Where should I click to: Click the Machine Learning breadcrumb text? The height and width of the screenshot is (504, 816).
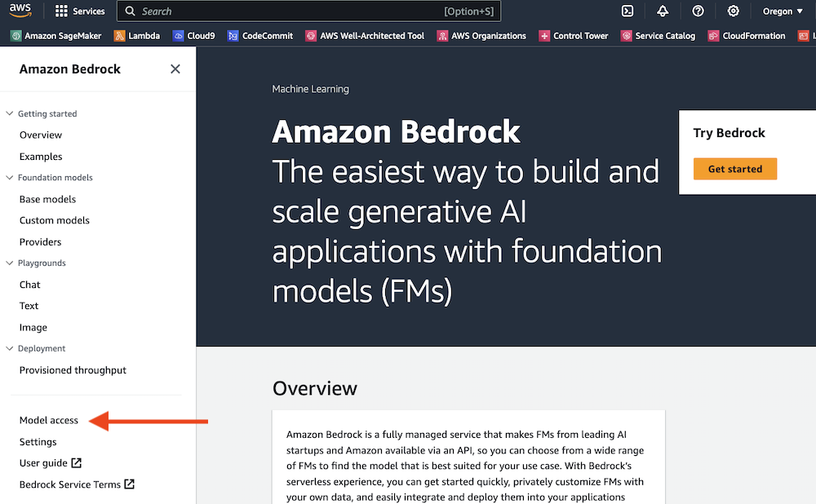tap(310, 89)
